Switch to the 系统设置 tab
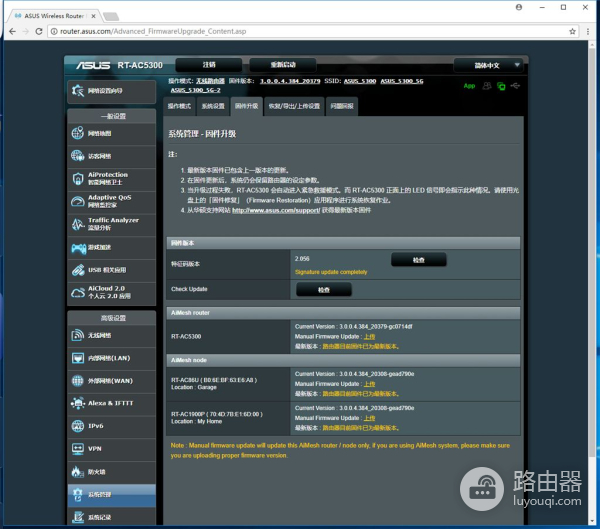600x529 pixels. 212,106
